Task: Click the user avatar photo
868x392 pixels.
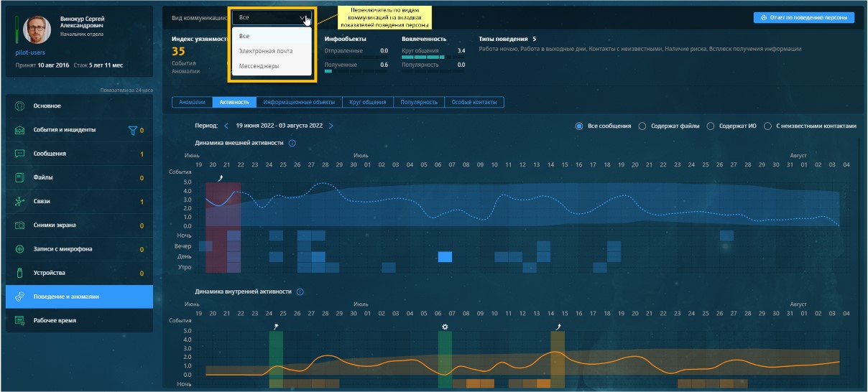Action: (37, 29)
